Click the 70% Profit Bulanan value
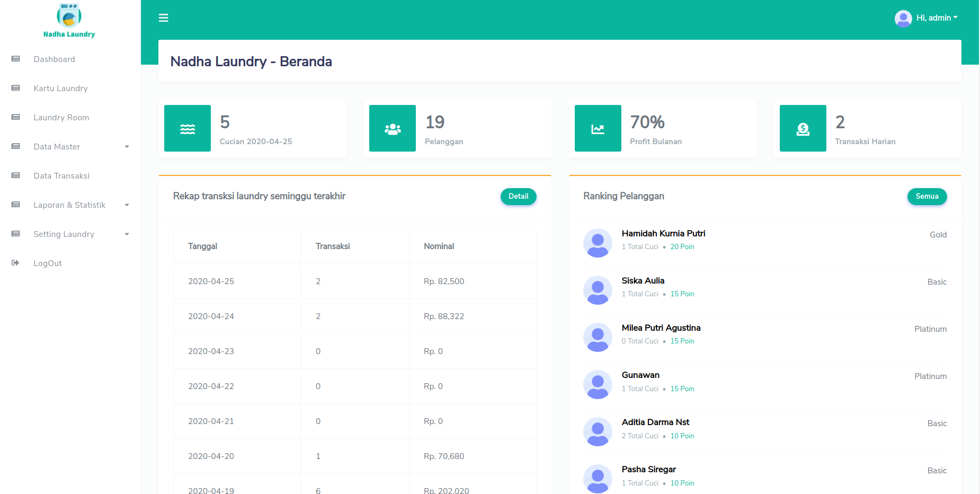The width and height of the screenshot is (980, 494). (x=647, y=122)
